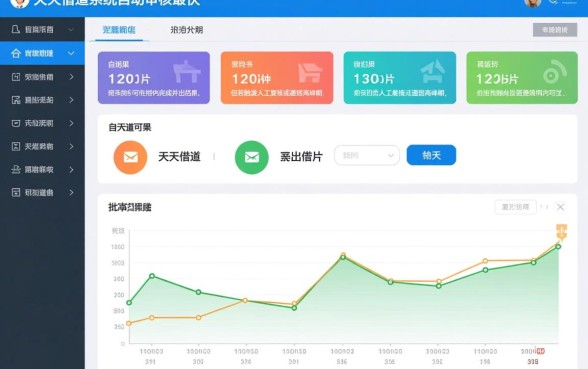This screenshot has height=369, width=588.
Task: Click the inbox tray icon in the sidebar
Action: click(x=16, y=123)
